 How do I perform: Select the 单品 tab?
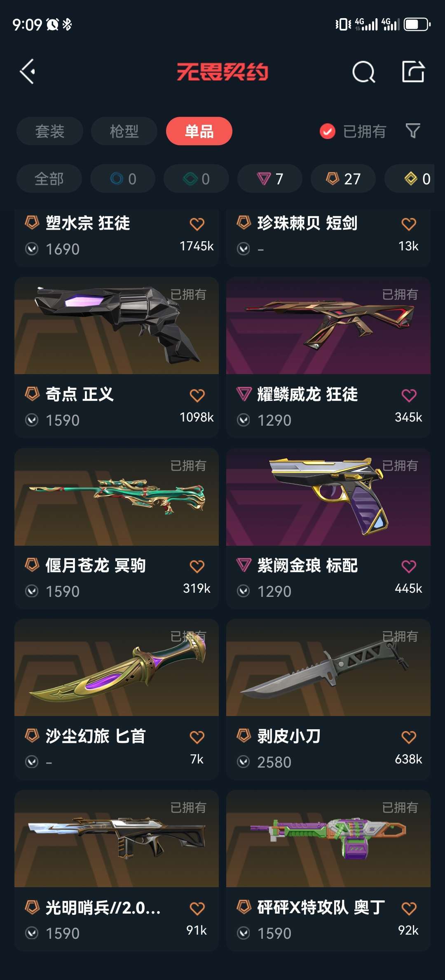[x=199, y=131]
